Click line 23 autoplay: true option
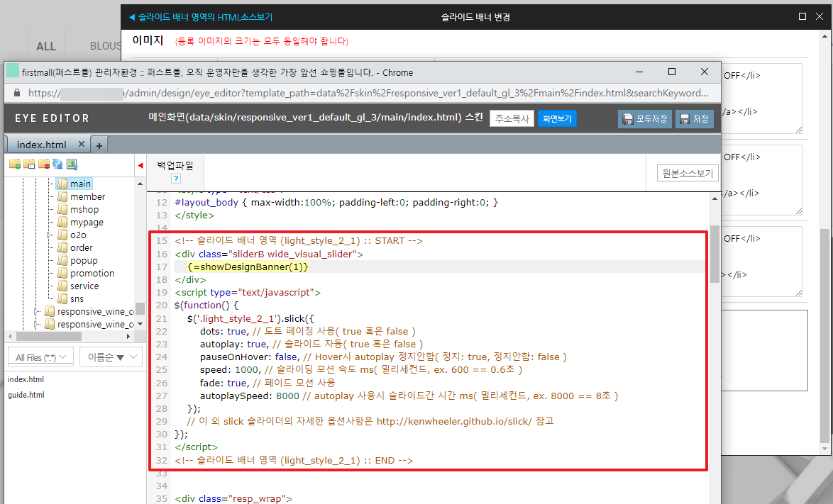833x504 pixels. (233, 344)
